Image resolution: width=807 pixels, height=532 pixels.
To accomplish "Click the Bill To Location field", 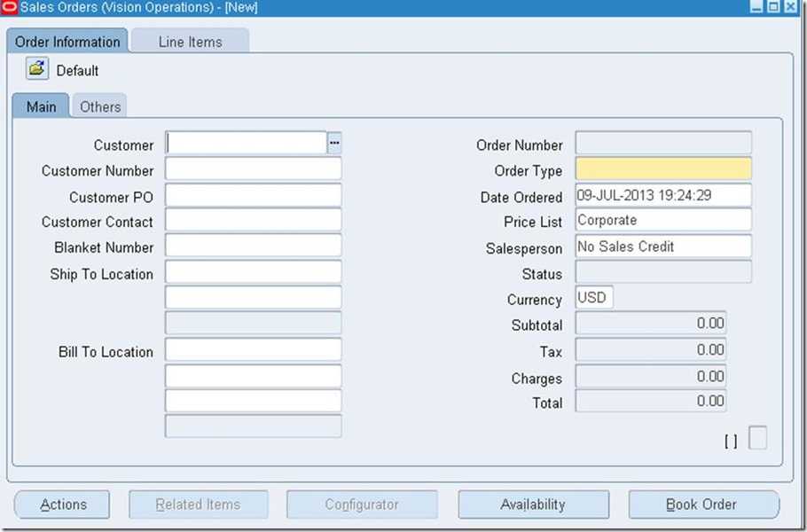I will pyautogui.click(x=254, y=350).
